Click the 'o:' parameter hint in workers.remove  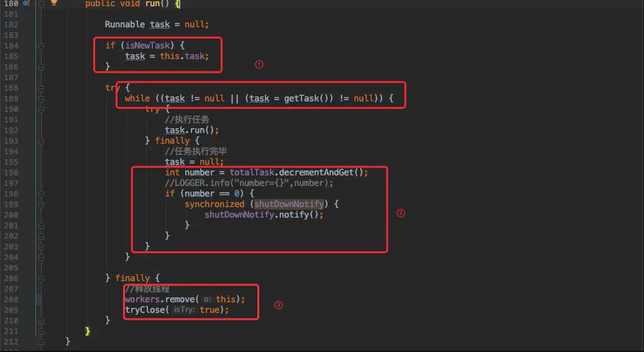click(x=208, y=299)
